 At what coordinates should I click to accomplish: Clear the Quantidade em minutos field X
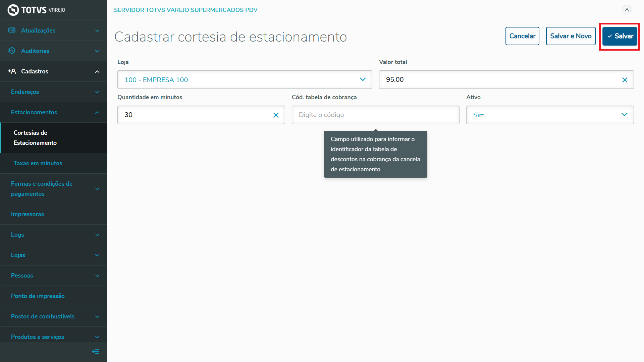[276, 115]
